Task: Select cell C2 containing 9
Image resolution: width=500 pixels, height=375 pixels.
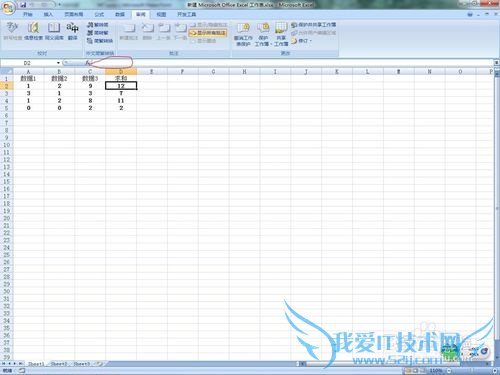Action: (x=90, y=86)
